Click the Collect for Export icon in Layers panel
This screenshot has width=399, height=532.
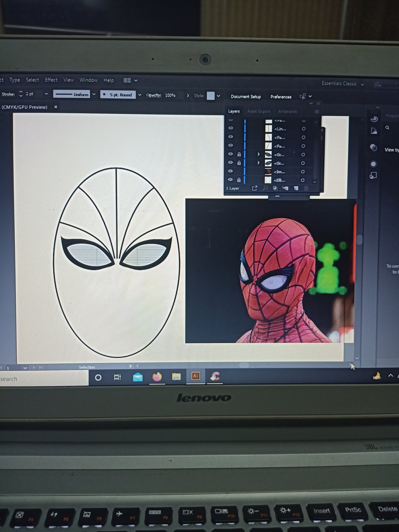[255, 188]
